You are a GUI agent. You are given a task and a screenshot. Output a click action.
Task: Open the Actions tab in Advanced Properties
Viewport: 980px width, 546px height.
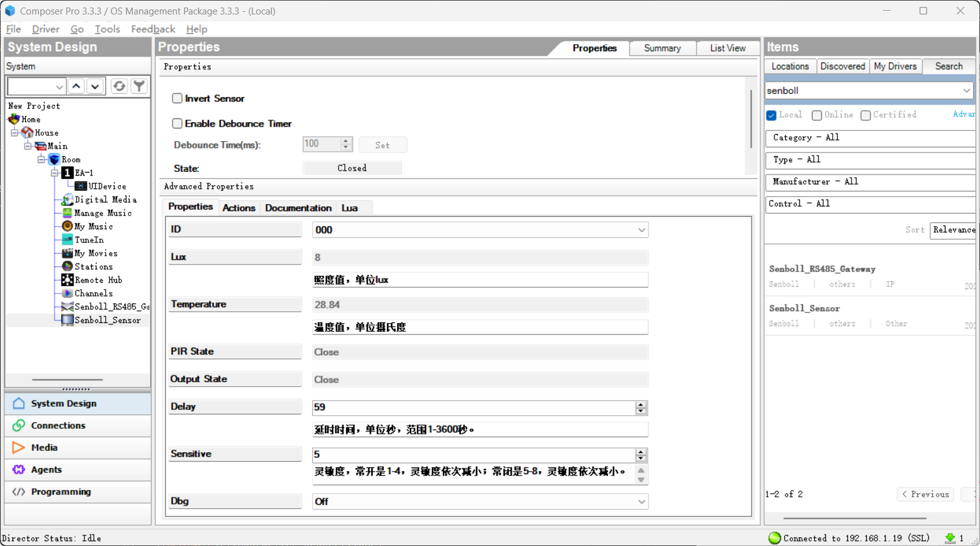239,208
